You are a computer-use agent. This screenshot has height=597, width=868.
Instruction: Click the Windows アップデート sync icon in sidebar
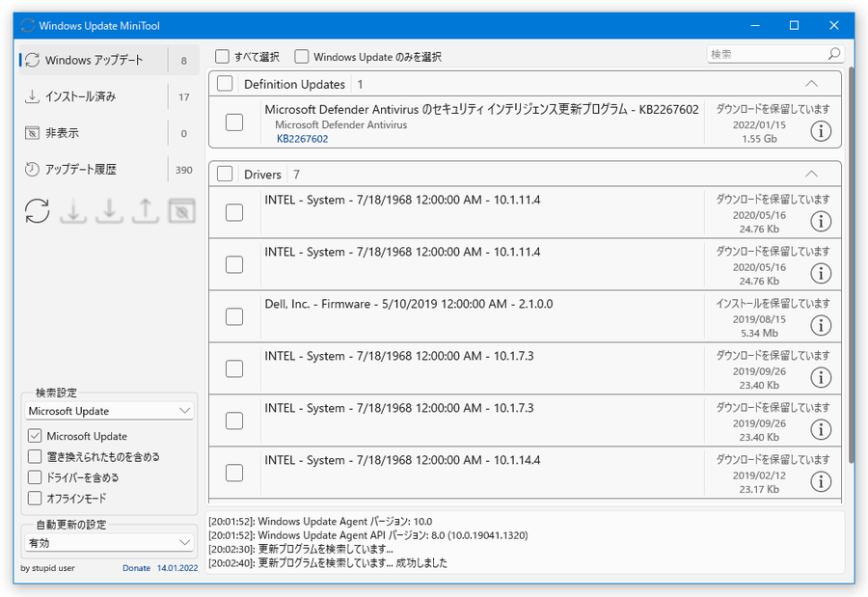[x=32, y=60]
